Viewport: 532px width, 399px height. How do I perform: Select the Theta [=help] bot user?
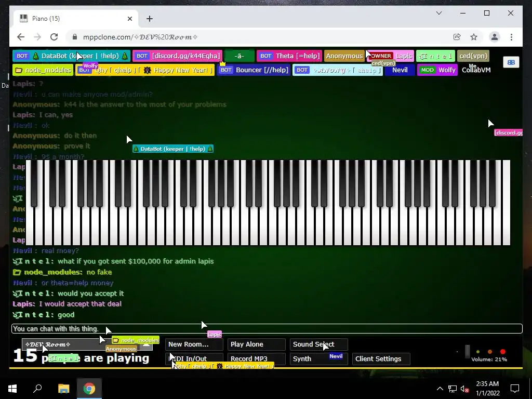click(289, 56)
